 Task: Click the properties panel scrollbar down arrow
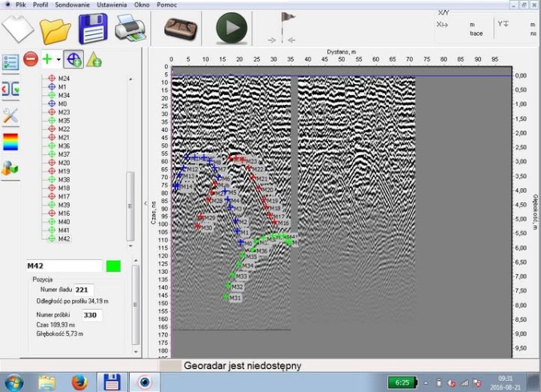(x=135, y=352)
